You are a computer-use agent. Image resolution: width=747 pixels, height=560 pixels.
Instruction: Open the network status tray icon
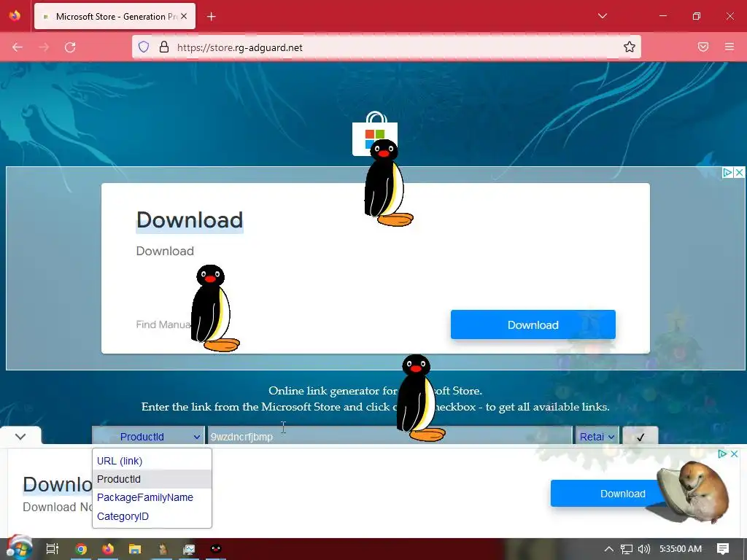coord(627,549)
